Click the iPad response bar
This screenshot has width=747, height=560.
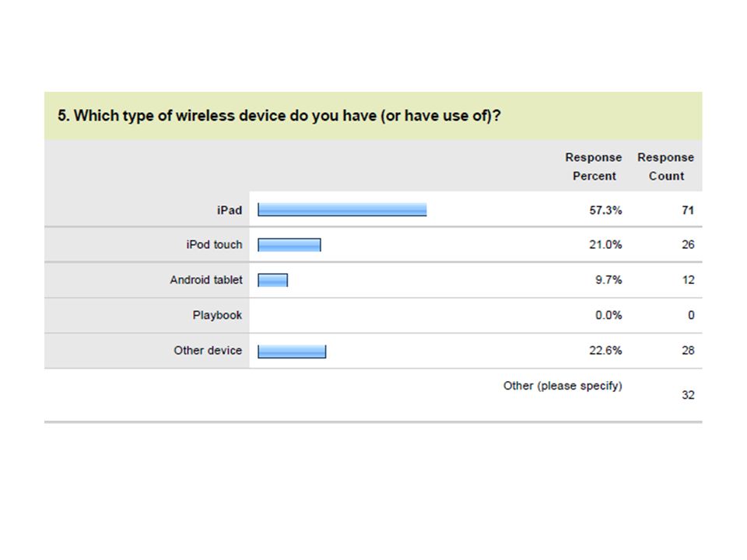pyautogui.click(x=342, y=209)
